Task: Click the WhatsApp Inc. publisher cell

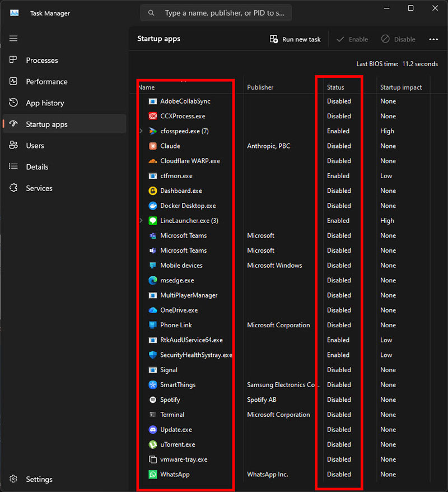Action: 268,475
